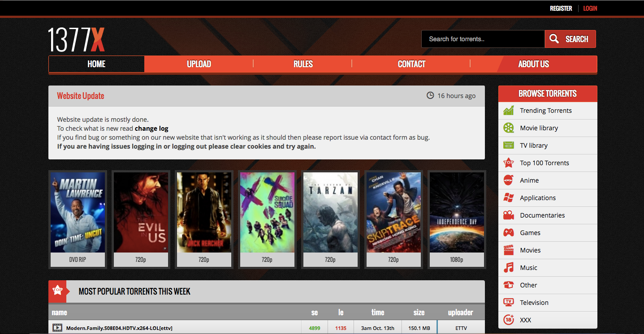This screenshot has height=334, width=644.
Task: Click the Television icon in sidebar
Action: coord(508,302)
